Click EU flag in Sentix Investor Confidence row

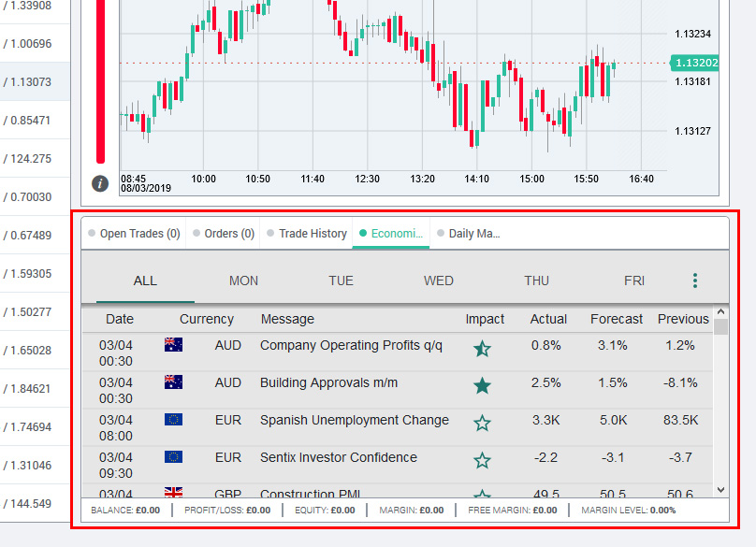coord(174,456)
